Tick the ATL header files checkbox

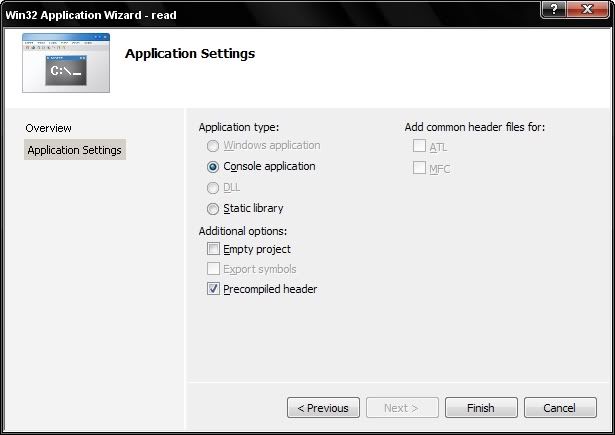pos(419,147)
